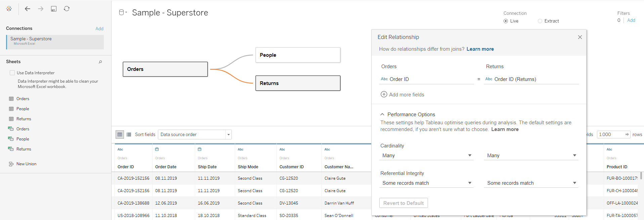Click Revert to Default button
This screenshot has width=644, height=220.
coord(403,203)
